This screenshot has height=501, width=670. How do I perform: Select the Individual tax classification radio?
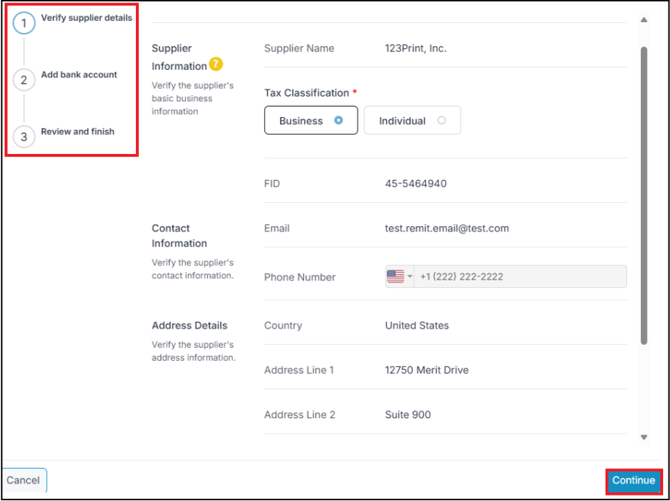[441, 121]
